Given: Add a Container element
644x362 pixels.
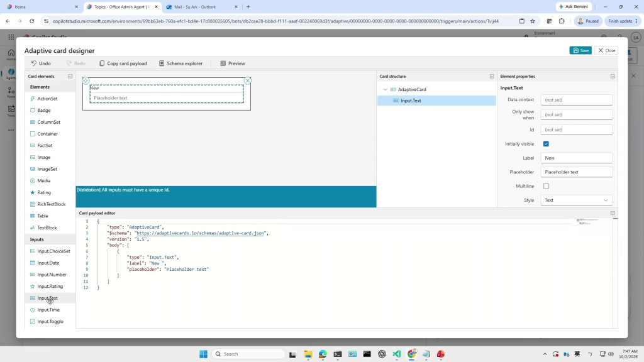Looking at the screenshot, I should pyautogui.click(x=47, y=134).
